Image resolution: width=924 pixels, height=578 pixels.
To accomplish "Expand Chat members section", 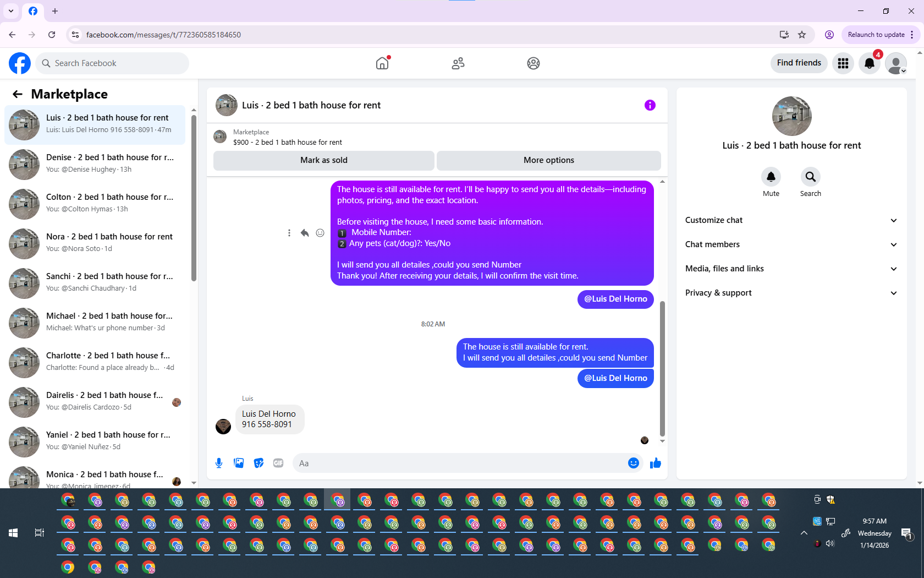I will (x=791, y=244).
